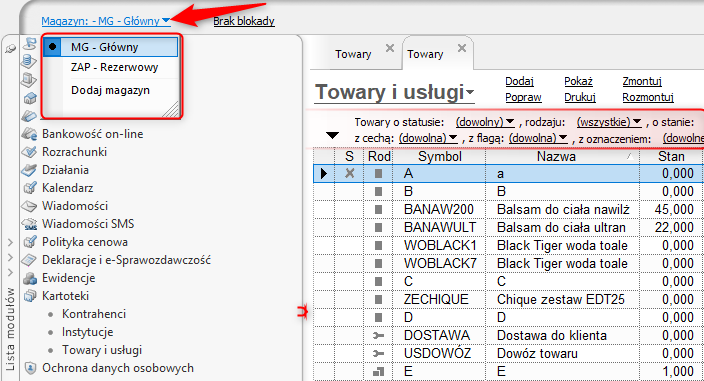Click the Zmontuj link
This screenshot has width=704, height=381.
(x=642, y=81)
